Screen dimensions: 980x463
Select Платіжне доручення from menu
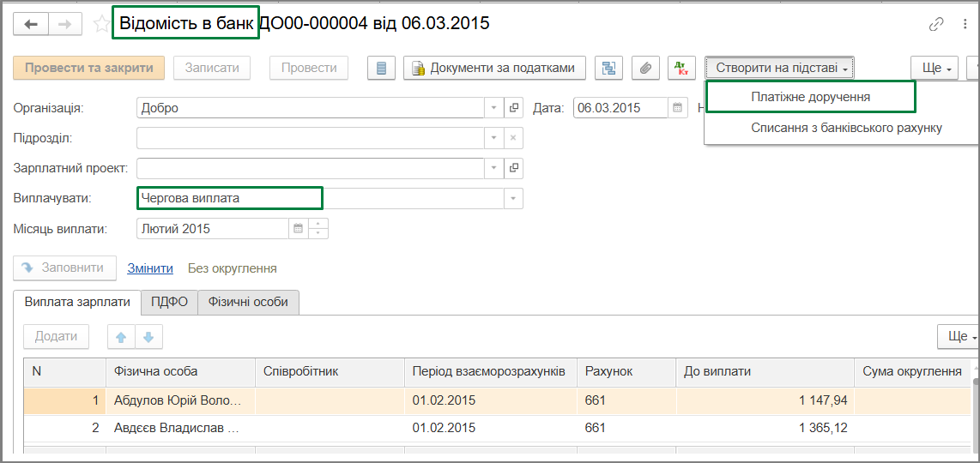click(811, 97)
